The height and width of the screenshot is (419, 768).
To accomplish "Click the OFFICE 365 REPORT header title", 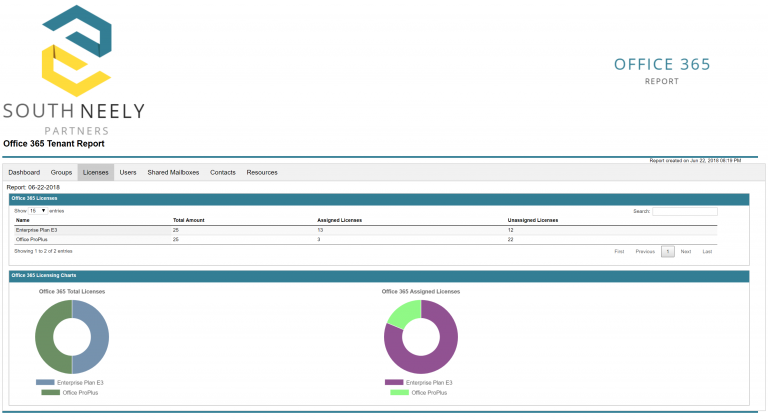I will pos(662,71).
